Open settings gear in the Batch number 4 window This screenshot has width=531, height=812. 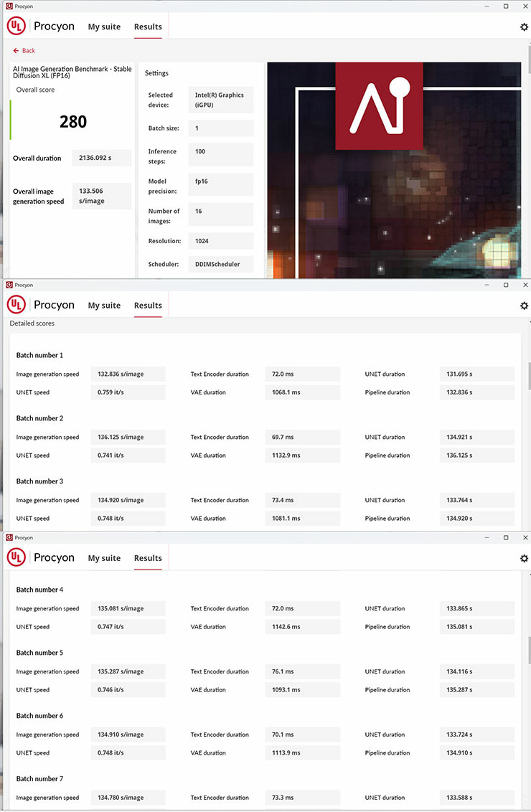point(524,558)
